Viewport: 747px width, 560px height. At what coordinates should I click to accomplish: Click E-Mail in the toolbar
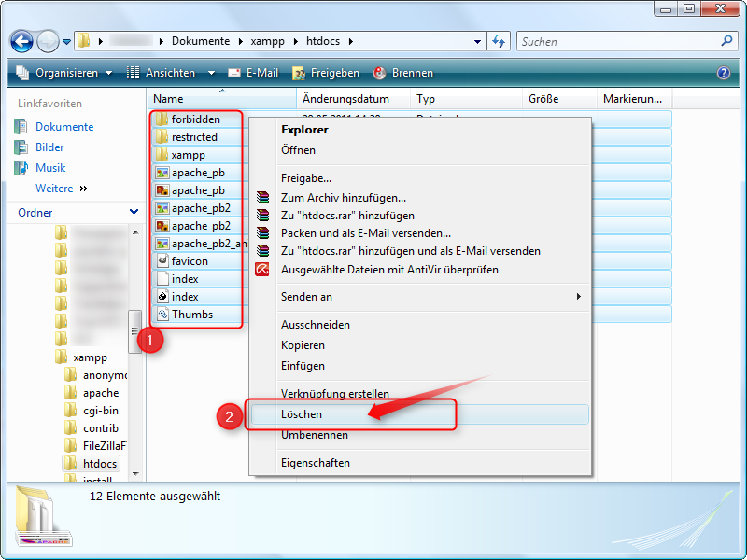pyautogui.click(x=253, y=73)
